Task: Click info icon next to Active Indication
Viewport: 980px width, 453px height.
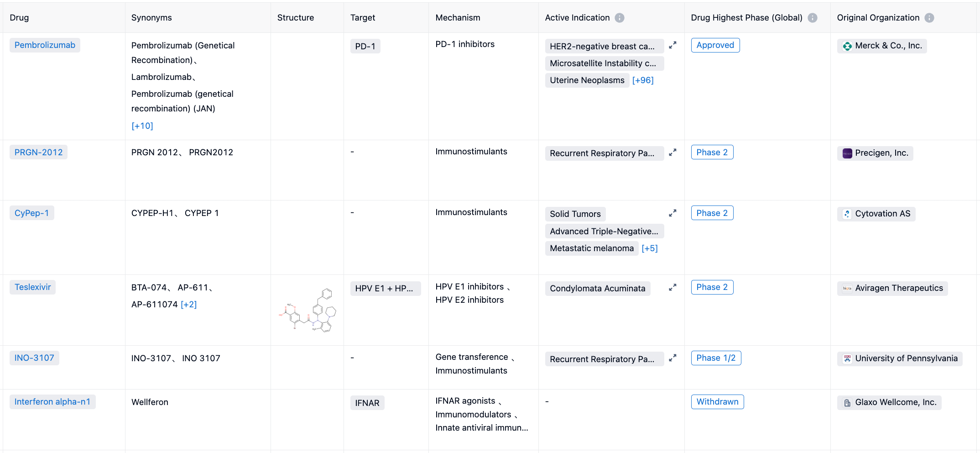Action: (x=619, y=18)
